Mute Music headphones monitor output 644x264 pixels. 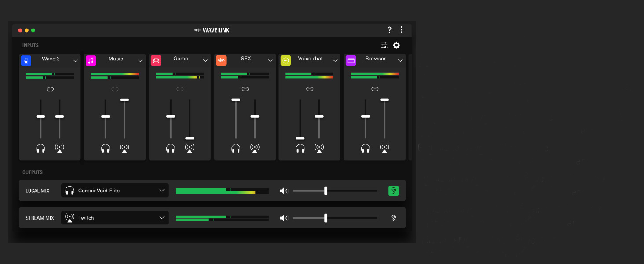pos(106,148)
